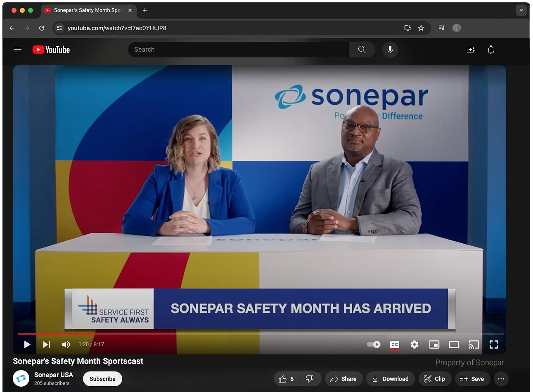Switch to miniplayer mode
Screen dimensions: 533x392
[434, 344]
